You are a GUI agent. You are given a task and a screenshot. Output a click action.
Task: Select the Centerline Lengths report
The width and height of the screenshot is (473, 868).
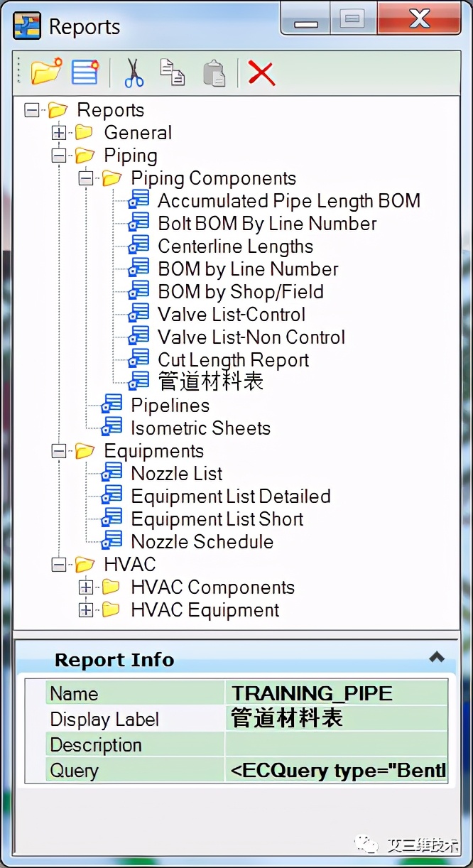(x=235, y=246)
